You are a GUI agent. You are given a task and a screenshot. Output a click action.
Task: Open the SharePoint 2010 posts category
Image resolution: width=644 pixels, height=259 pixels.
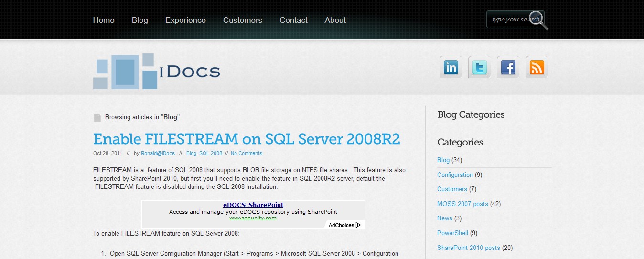pos(469,248)
